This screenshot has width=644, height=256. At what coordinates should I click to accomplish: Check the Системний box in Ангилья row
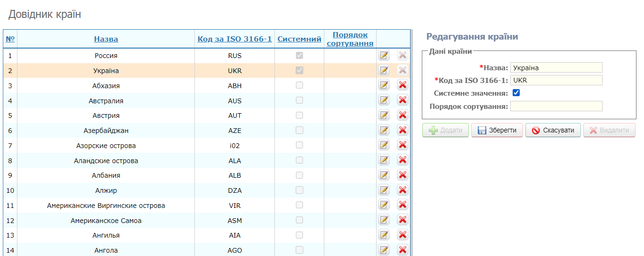coord(299,235)
